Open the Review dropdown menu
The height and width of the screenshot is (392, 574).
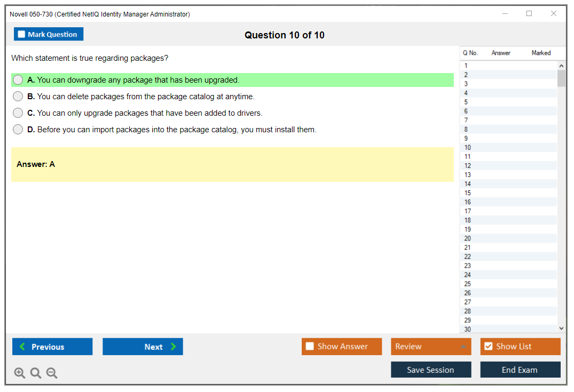point(430,347)
